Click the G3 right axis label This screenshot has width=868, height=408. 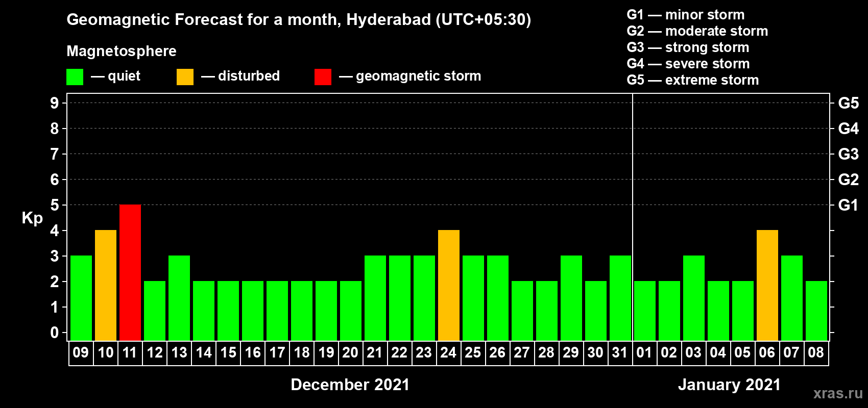click(x=849, y=154)
